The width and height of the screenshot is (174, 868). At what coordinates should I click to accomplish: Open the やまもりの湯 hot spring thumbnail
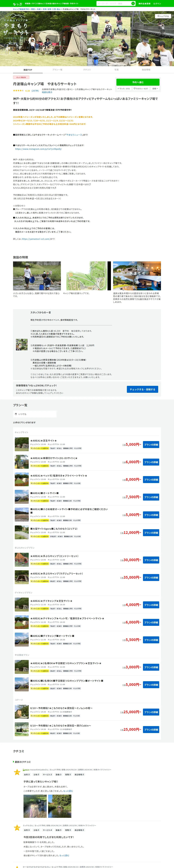click(x=137, y=276)
